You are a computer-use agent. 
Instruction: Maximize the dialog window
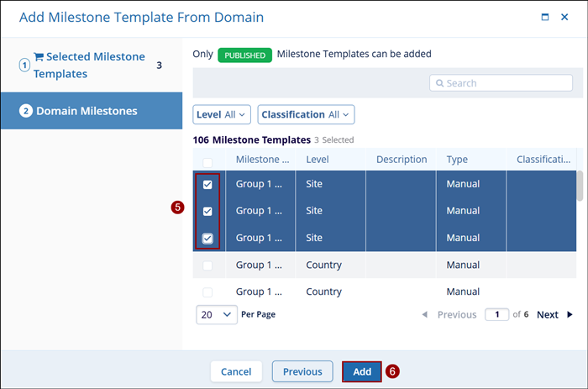click(545, 17)
